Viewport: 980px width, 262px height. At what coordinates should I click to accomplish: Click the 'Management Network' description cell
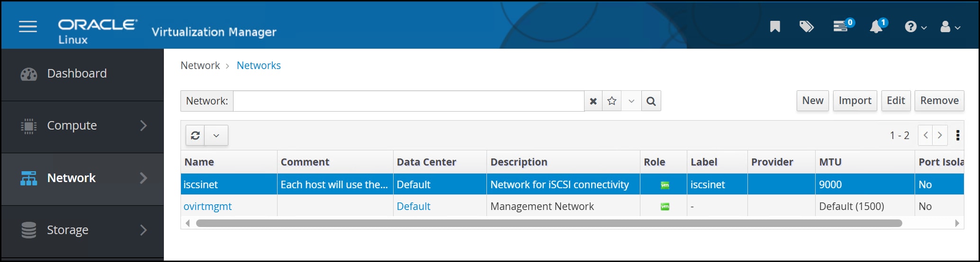pos(563,206)
